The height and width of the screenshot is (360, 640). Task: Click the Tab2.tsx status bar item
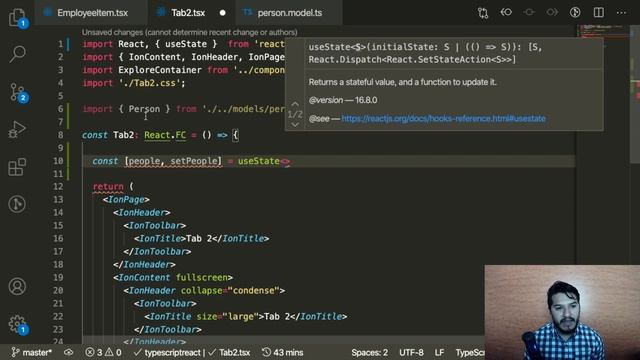[230, 352]
